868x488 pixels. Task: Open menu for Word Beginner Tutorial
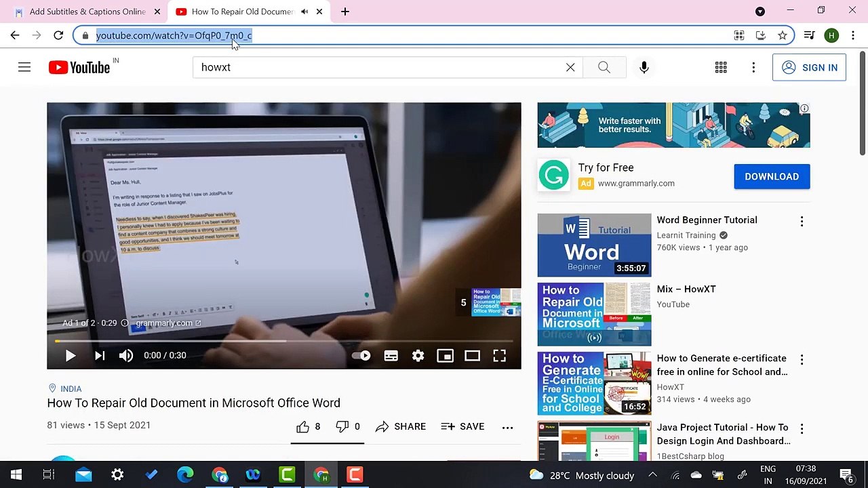[x=802, y=222]
